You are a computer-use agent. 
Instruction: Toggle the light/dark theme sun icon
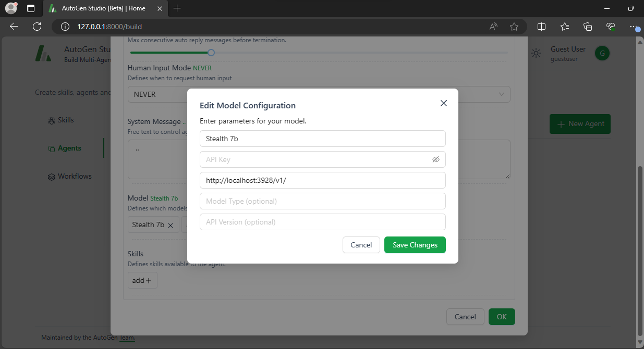pyautogui.click(x=536, y=53)
